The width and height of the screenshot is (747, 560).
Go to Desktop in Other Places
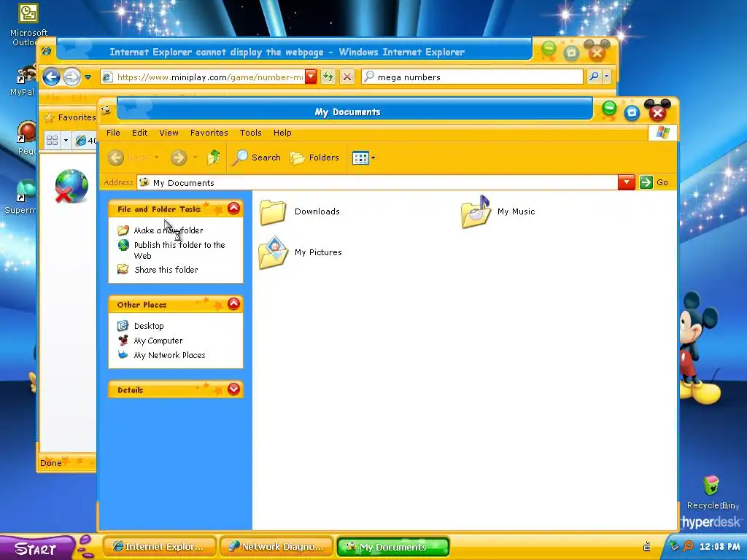click(x=149, y=326)
